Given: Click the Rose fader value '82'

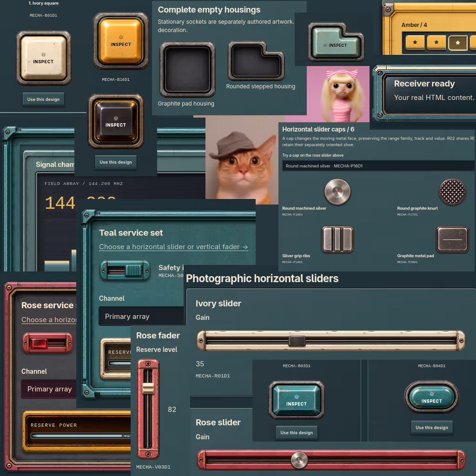Looking at the screenshot, I should pyautogui.click(x=172, y=410).
